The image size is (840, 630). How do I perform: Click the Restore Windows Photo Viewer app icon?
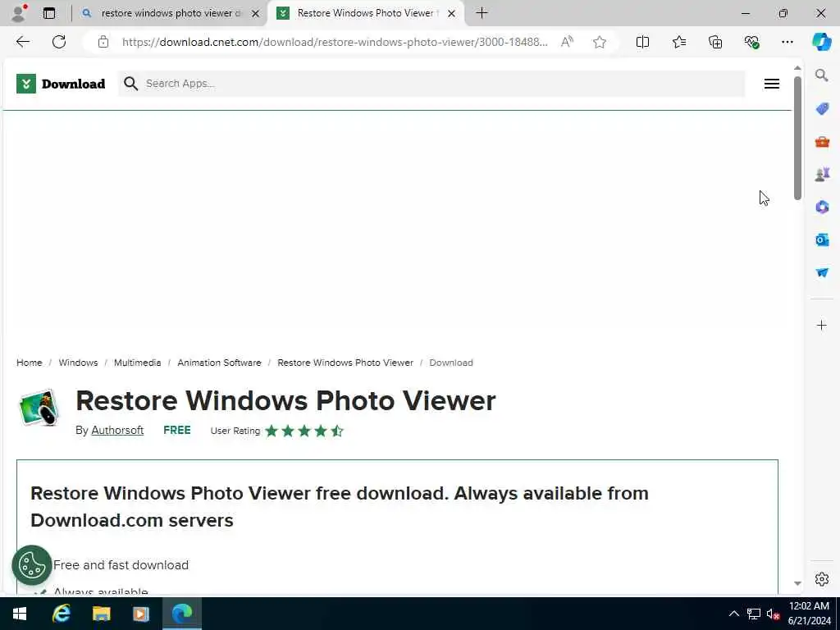pyautogui.click(x=39, y=408)
